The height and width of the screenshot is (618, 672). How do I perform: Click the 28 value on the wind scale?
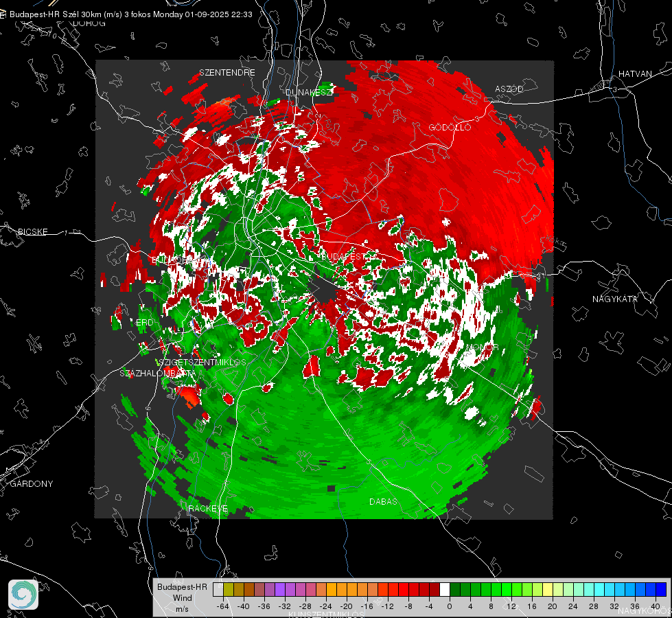click(594, 606)
